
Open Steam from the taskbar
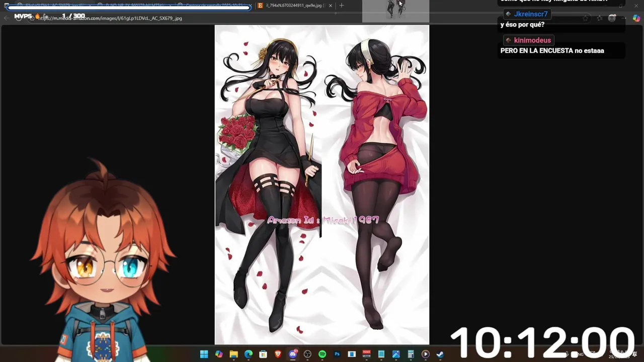(x=440, y=354)
